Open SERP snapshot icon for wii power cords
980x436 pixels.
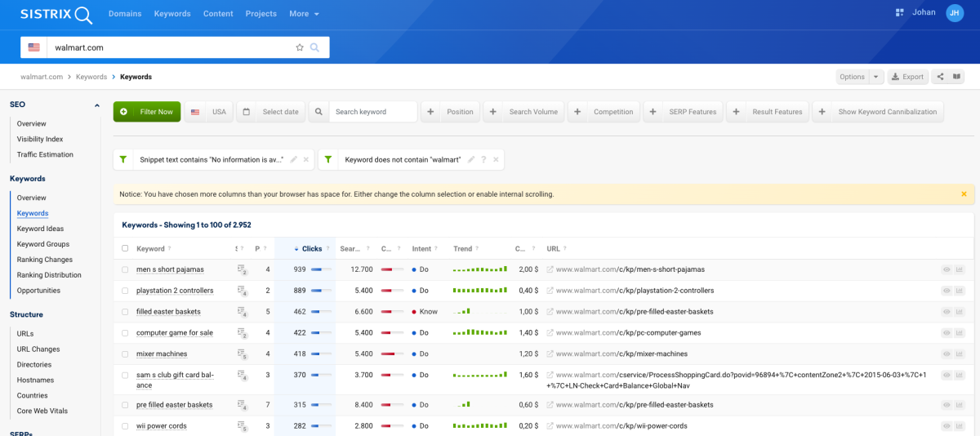click(242, 426)
